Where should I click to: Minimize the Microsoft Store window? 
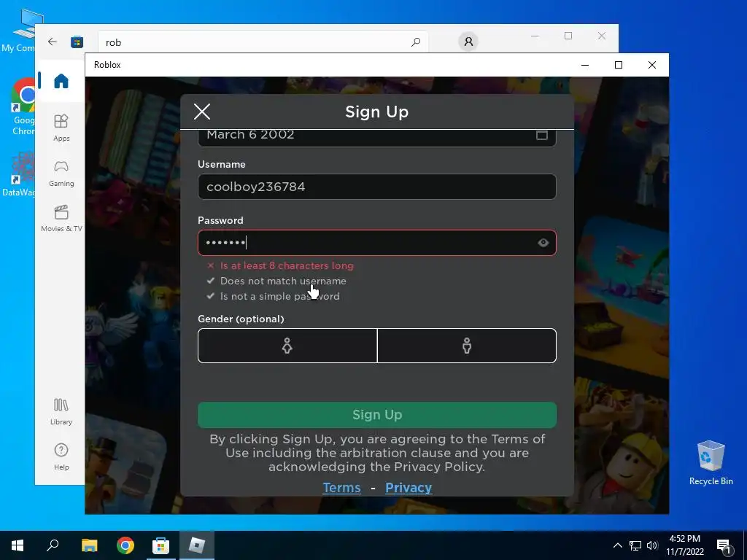pyautogui.click(x=535, y=36)
